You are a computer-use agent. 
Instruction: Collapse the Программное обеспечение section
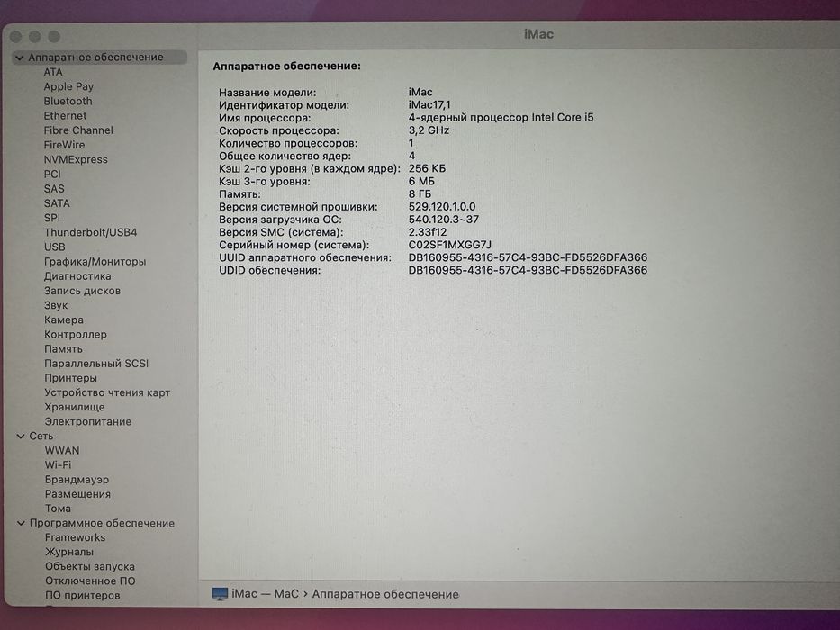point(21,524)
